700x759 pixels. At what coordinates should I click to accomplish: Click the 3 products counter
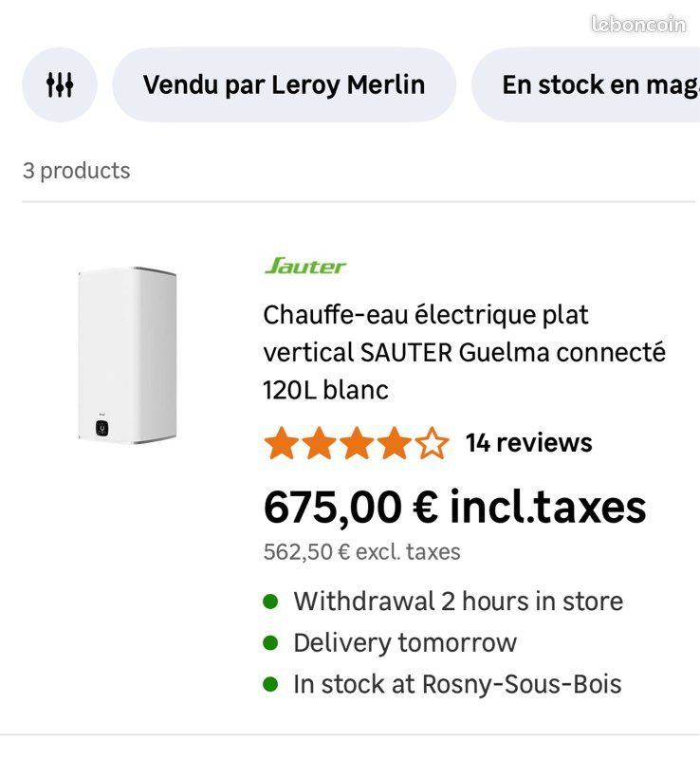(76, 171)
